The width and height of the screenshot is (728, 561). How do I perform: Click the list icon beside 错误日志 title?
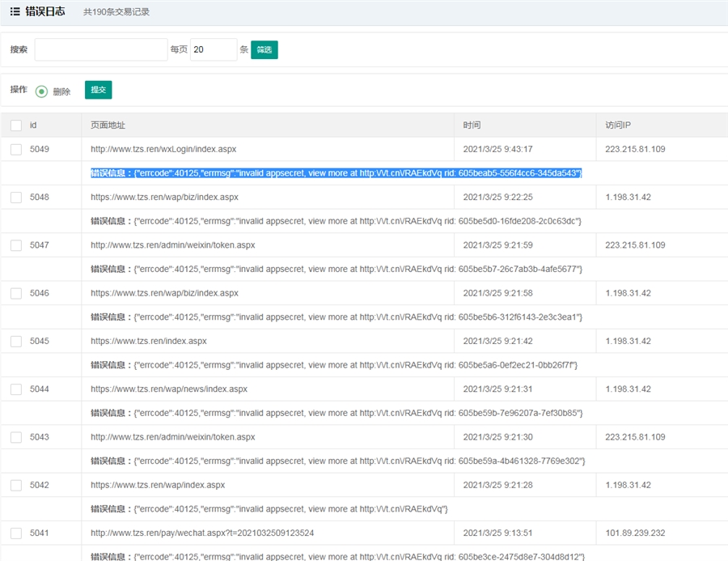(15, 11)
